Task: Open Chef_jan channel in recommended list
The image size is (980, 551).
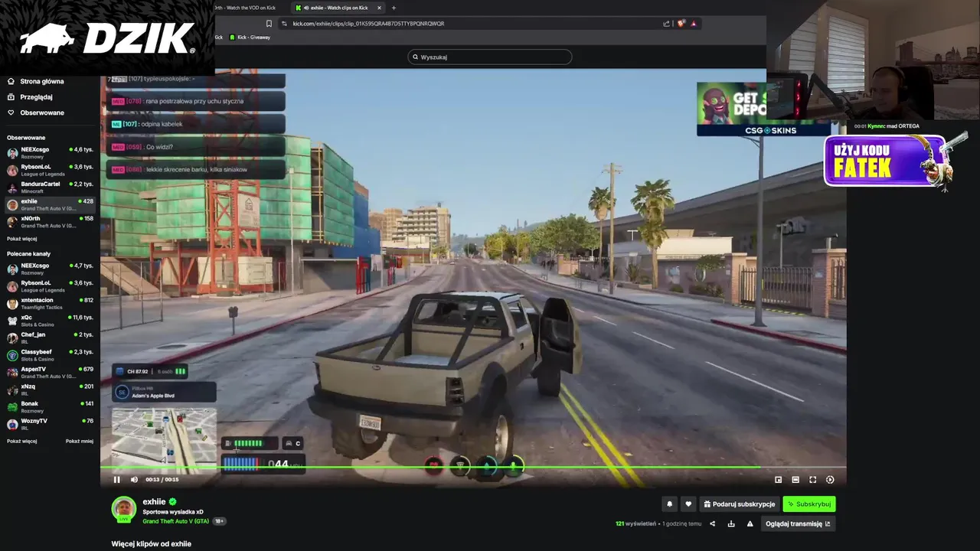Action: point(50,337)
